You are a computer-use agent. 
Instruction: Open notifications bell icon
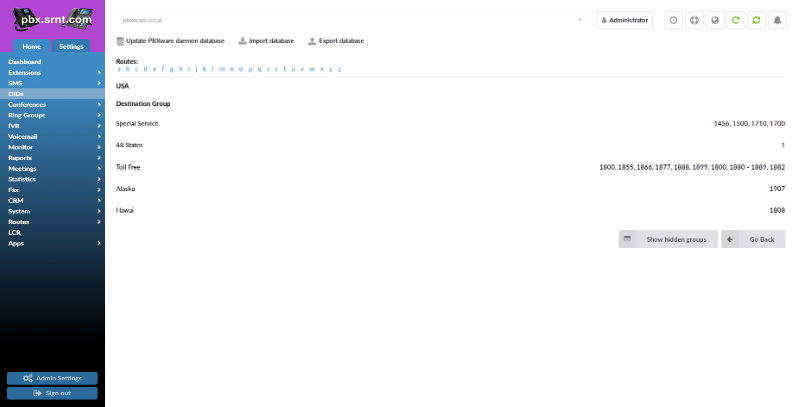777,20
